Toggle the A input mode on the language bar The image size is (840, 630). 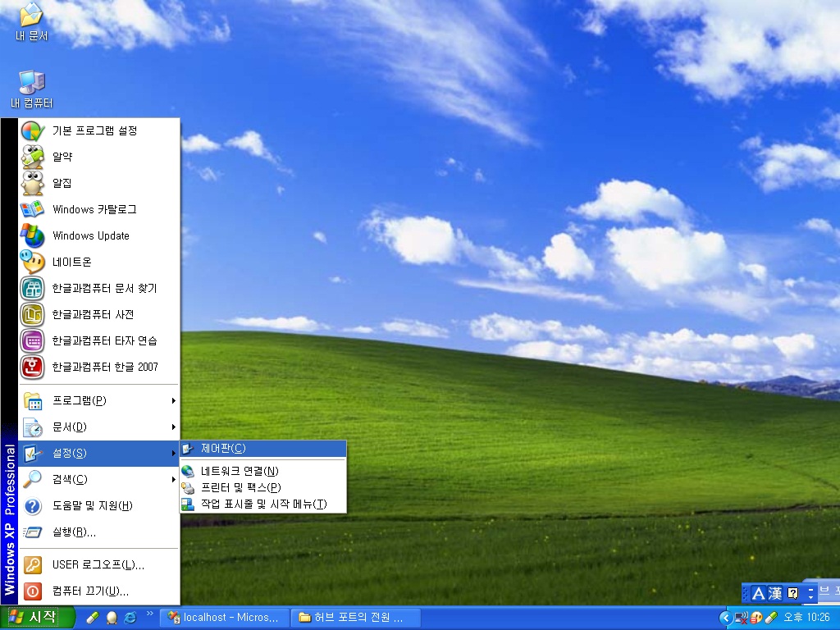[758, 594]
